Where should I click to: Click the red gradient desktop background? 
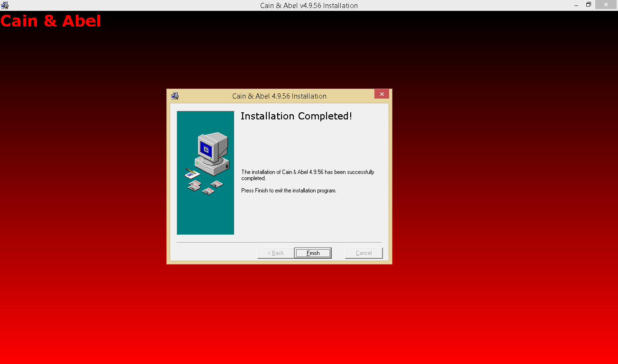[x=95, y=308]
